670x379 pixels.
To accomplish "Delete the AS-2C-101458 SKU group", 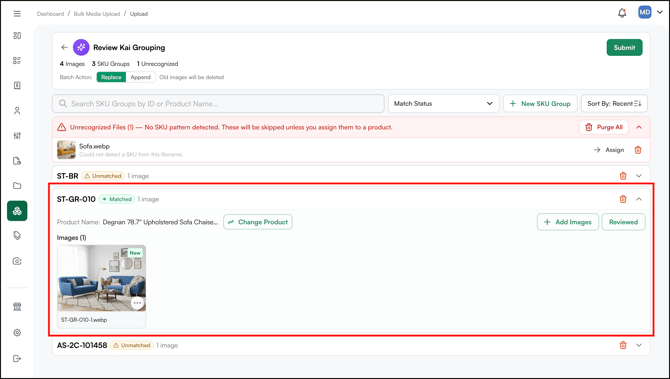I will pyautogui.click(x=623, y=345).
